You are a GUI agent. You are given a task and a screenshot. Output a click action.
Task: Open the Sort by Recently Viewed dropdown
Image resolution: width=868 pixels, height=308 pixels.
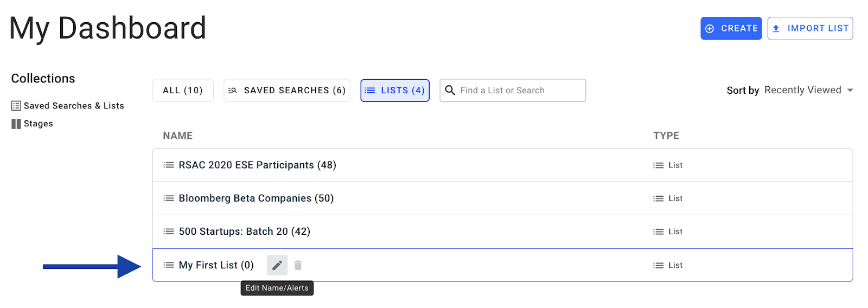coord(802,90)
